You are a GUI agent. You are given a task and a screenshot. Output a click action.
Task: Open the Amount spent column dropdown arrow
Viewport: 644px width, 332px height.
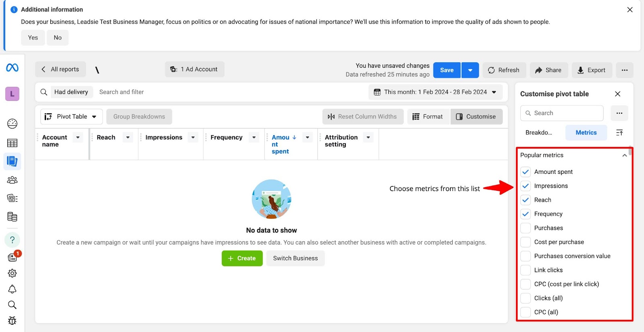click(x=308, y=138)
